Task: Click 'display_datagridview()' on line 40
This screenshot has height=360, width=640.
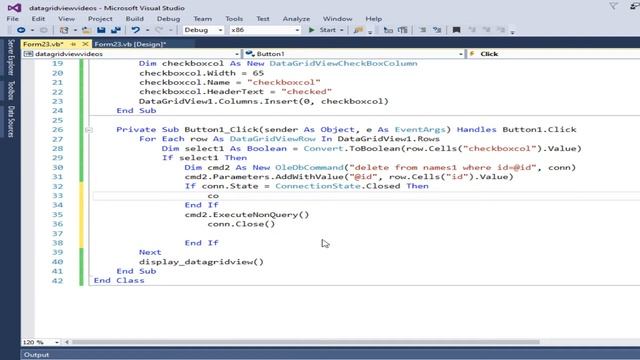Action: click(201, 262)
